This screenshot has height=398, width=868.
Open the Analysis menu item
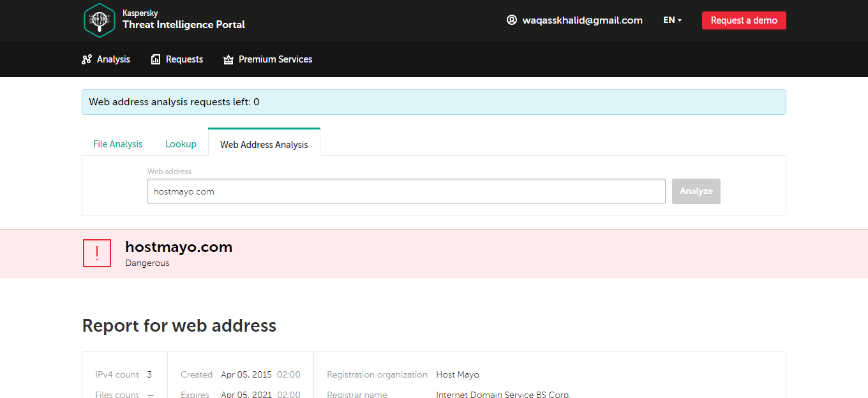click(114, 59)
